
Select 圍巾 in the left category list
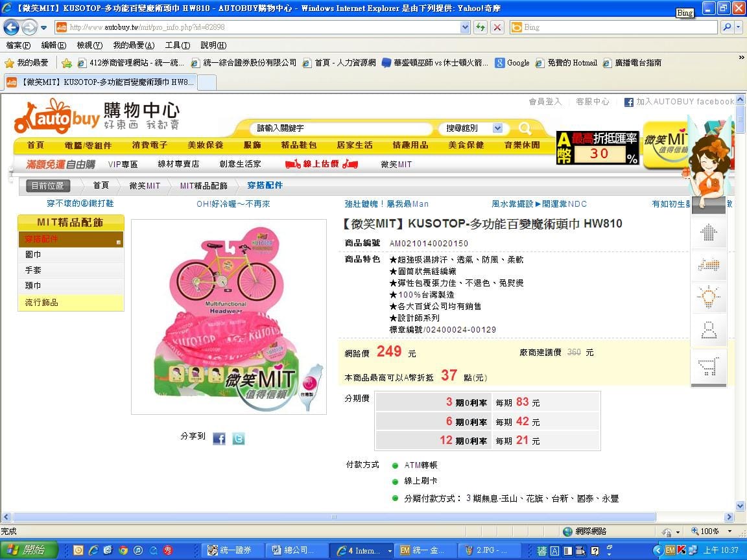coord(33,255)
